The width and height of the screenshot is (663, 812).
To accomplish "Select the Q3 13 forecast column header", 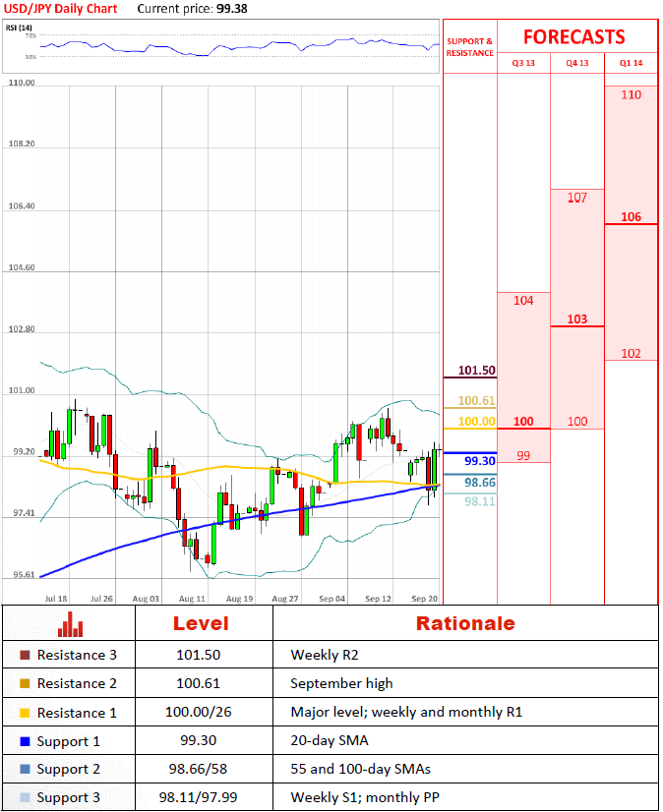I will (523, 63).
